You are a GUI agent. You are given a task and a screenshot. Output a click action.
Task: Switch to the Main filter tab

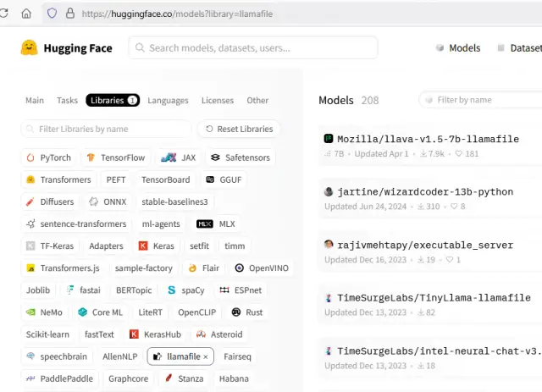pyautogui.click(x=35, y=100)
